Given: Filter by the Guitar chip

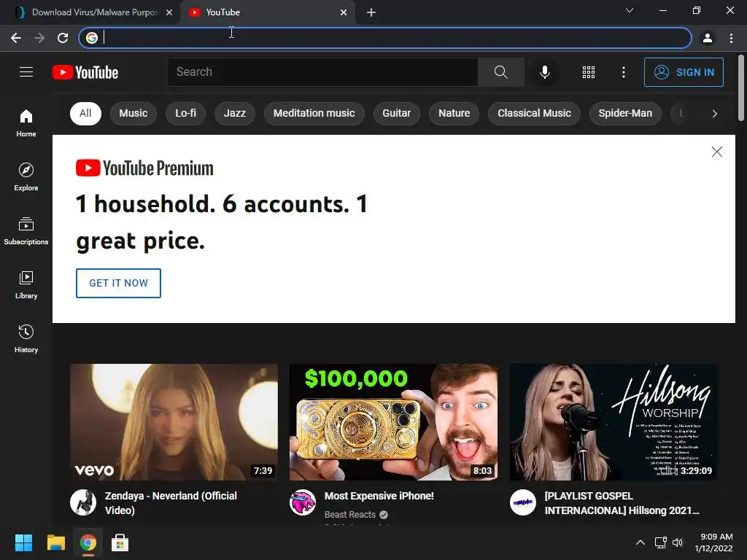Looking at the screenshot, I should tap(396, 113).
